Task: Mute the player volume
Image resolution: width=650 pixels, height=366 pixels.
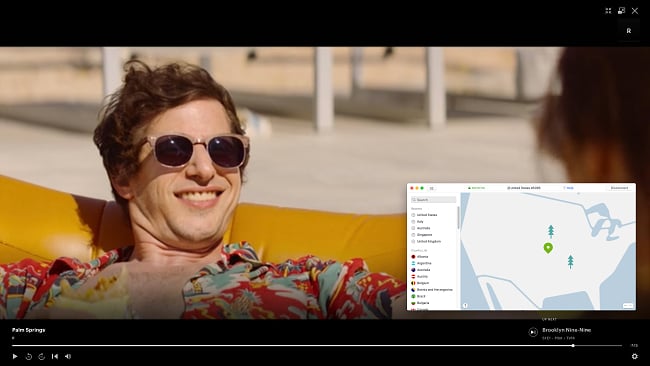Action: pos(68,356)
